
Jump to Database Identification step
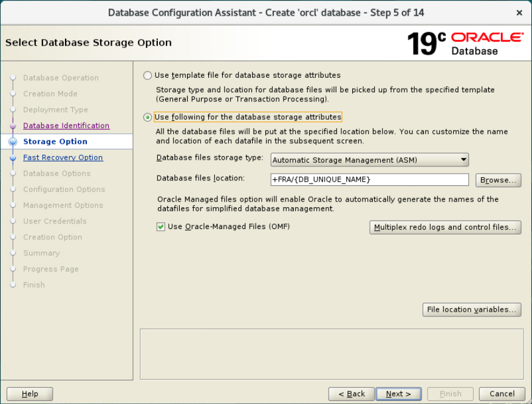coord(66,126)
